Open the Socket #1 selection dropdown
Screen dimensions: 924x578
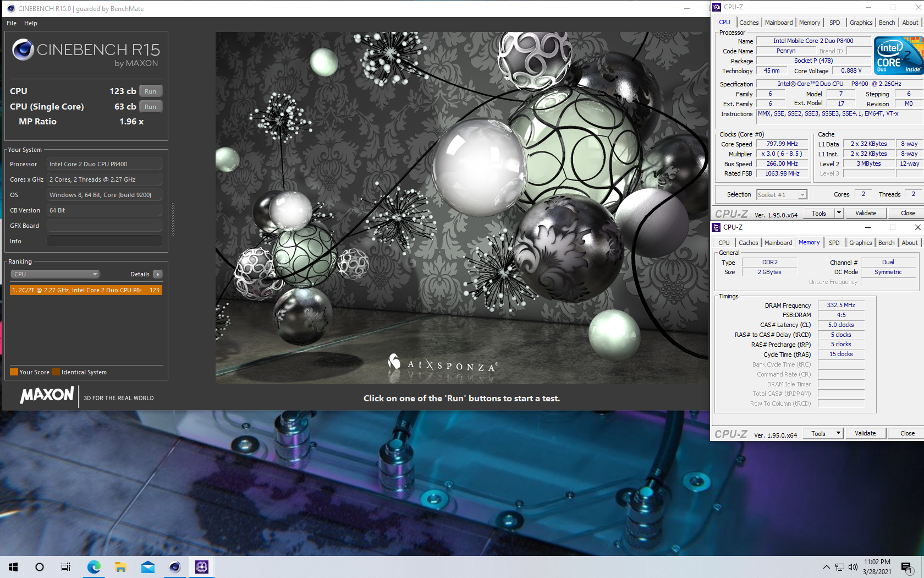pyautogui.click(x=782, y=195)
